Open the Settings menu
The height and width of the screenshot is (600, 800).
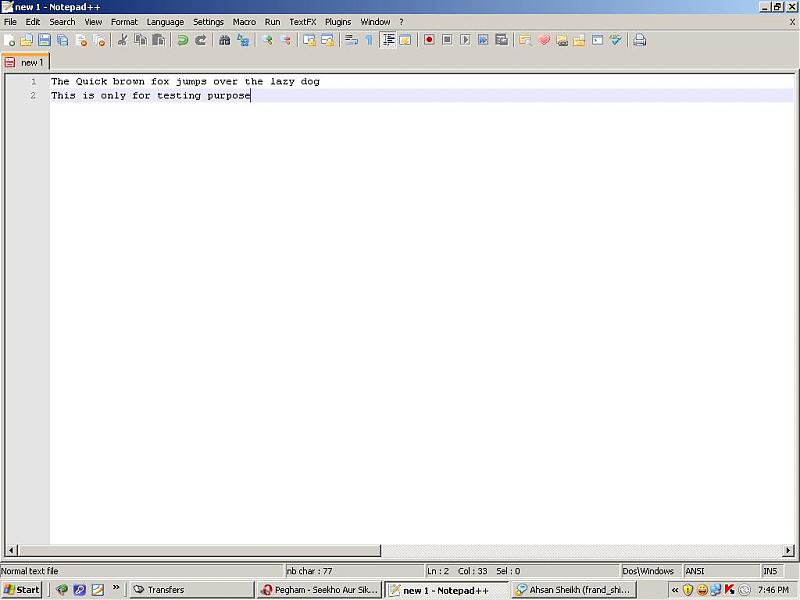click(x=208, y=22)
